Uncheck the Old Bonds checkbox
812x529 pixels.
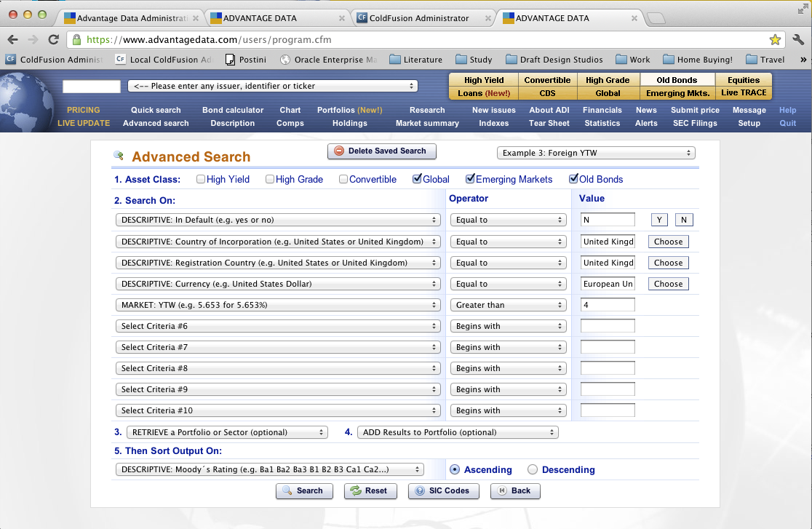coord(573,179)
